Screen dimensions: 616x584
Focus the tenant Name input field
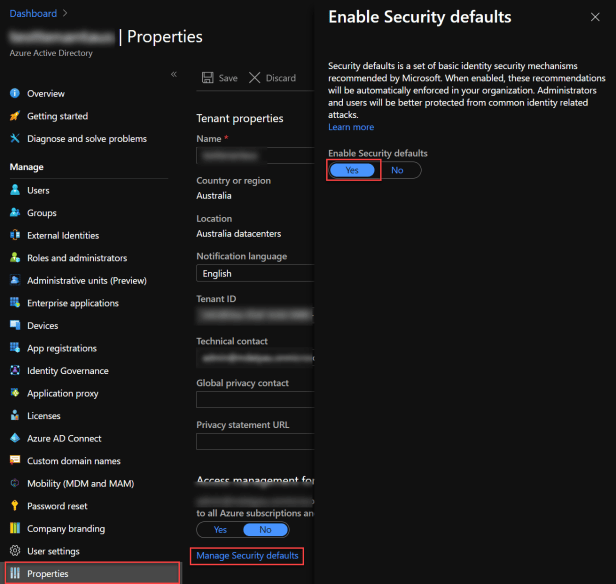255,156
